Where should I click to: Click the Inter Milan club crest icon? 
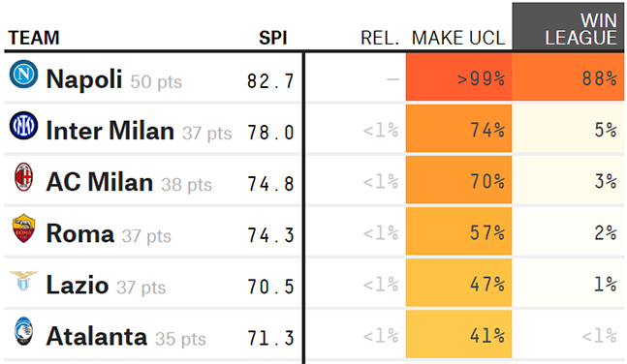pos(23,126)
